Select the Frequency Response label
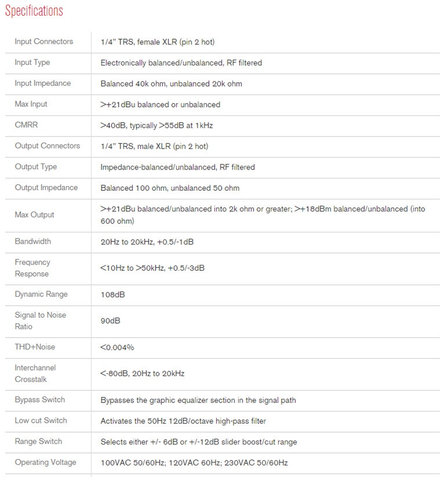Screen dimensions: 448x477 (32, 268)
